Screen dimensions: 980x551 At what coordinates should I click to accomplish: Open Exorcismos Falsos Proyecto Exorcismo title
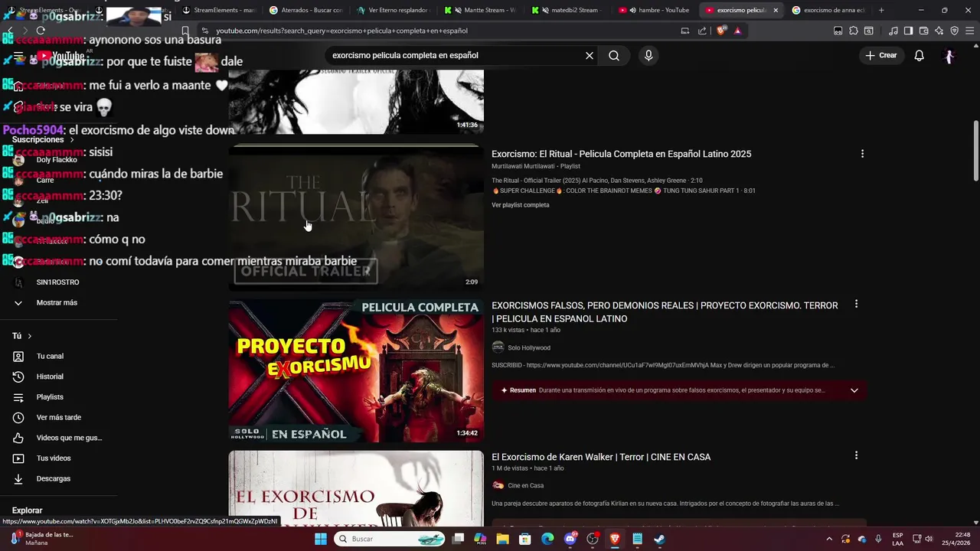665,311
